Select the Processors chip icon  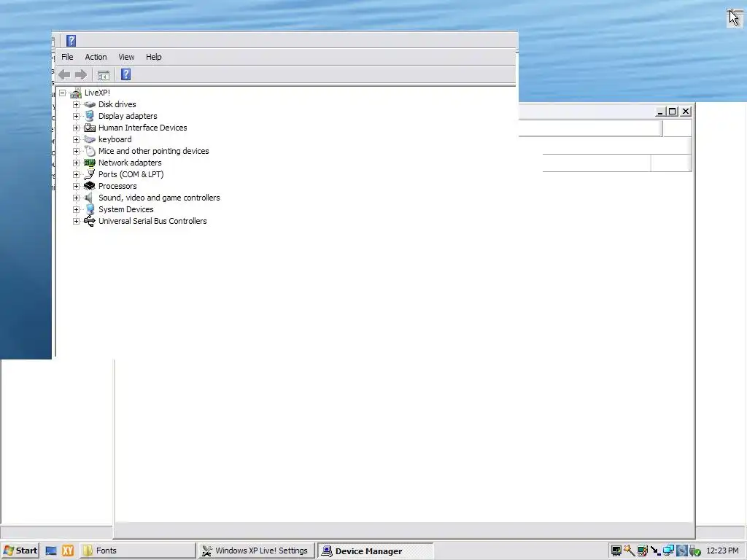[x=90, y=186]
